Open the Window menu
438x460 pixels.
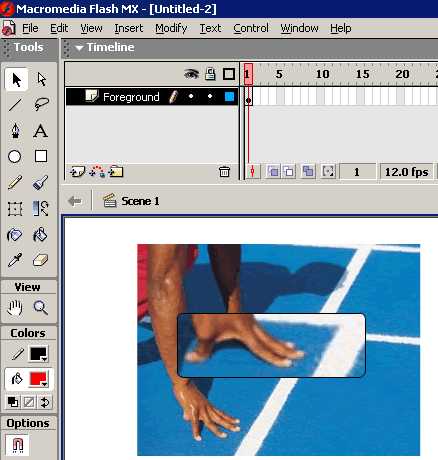click(x=299, y=28)
